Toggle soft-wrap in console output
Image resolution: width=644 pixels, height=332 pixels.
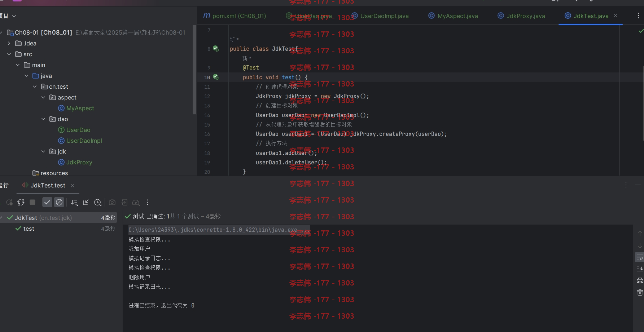tap(640, 257)
